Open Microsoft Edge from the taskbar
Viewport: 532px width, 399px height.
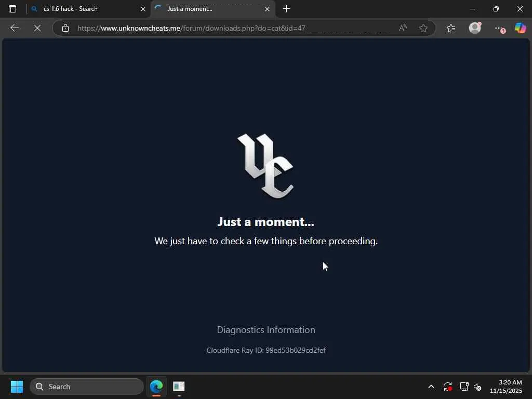point(156,387)
